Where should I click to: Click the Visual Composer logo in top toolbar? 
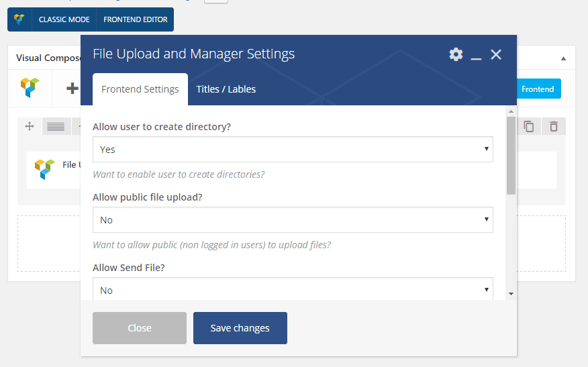[x=19, y=19]
